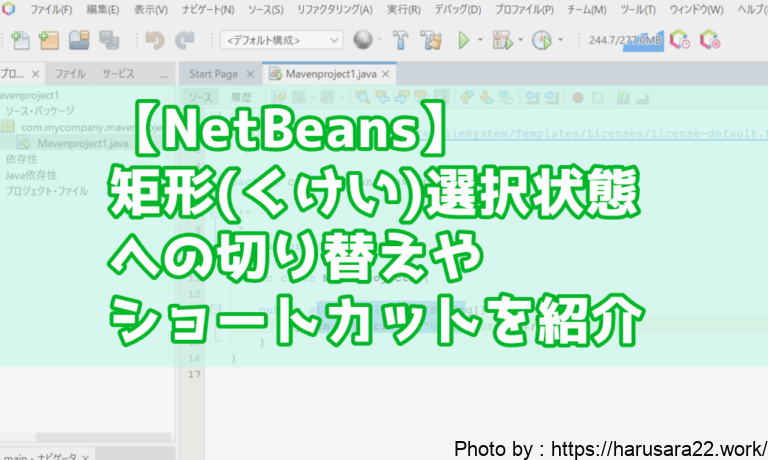Close the Mavenproject1.java tab

(386, 74)
